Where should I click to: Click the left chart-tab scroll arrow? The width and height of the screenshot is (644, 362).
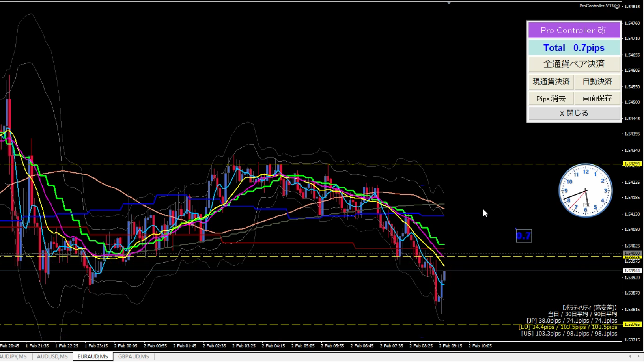[630, 356]
